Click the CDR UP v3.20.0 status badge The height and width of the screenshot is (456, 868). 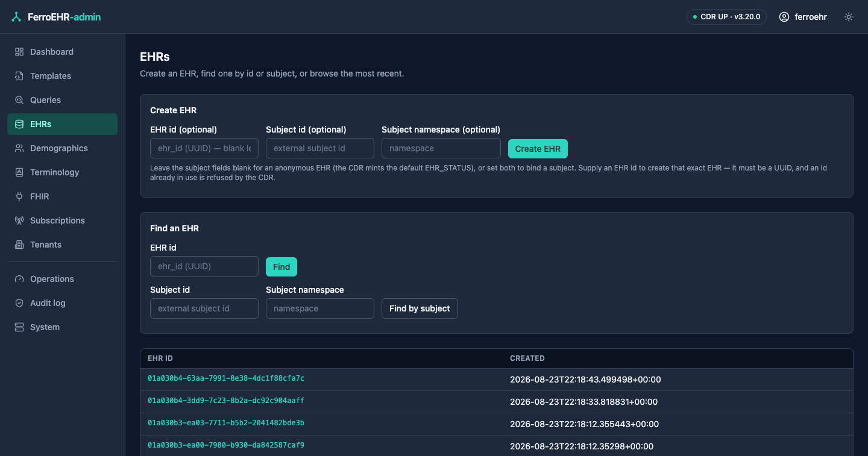tap(726, 17)
